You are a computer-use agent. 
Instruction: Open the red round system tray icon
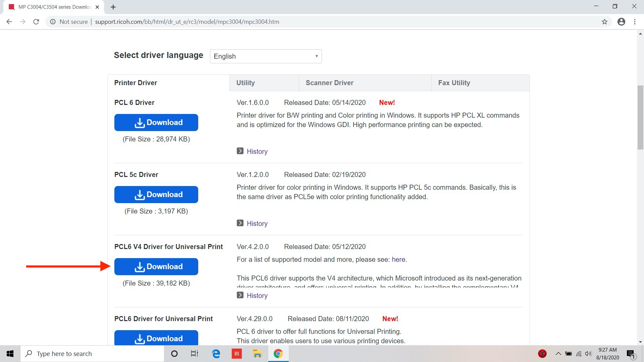[542, 354]
